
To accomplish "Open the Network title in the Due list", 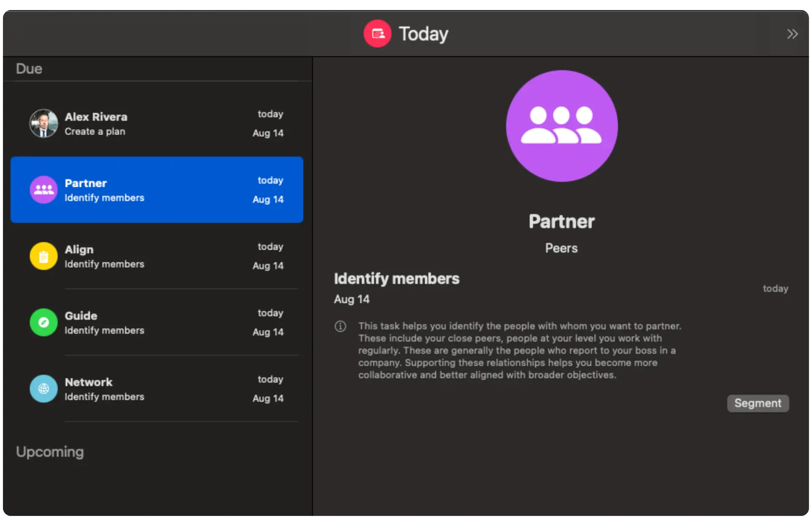I will click(89, 382).
